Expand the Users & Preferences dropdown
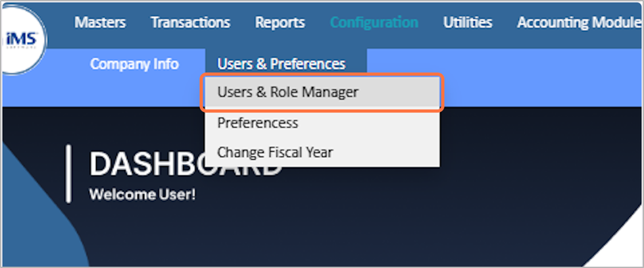 281,64
